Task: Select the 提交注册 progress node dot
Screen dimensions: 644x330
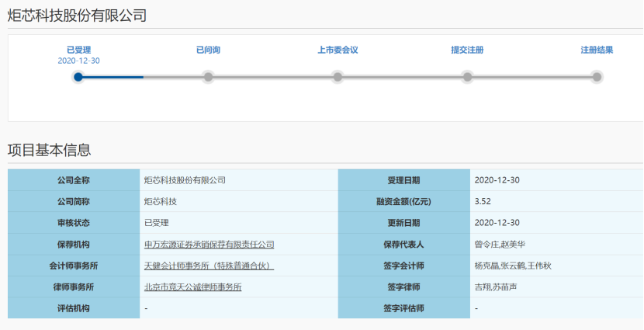Action: (x=467, y=77)
